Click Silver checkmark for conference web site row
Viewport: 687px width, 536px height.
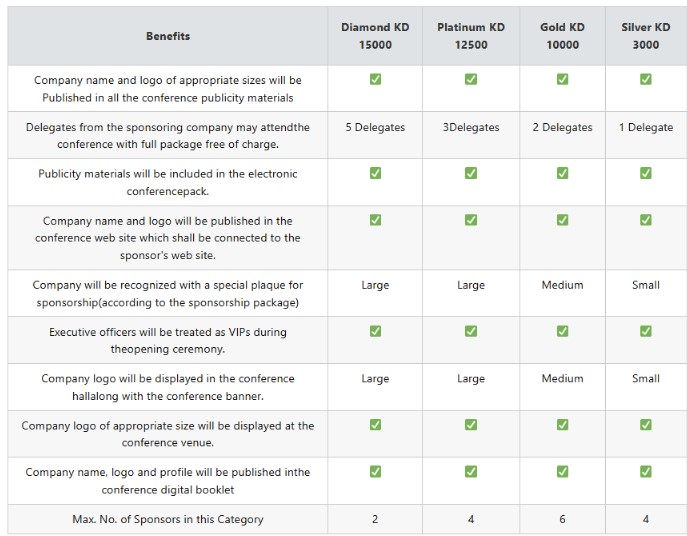coord(645,220)
